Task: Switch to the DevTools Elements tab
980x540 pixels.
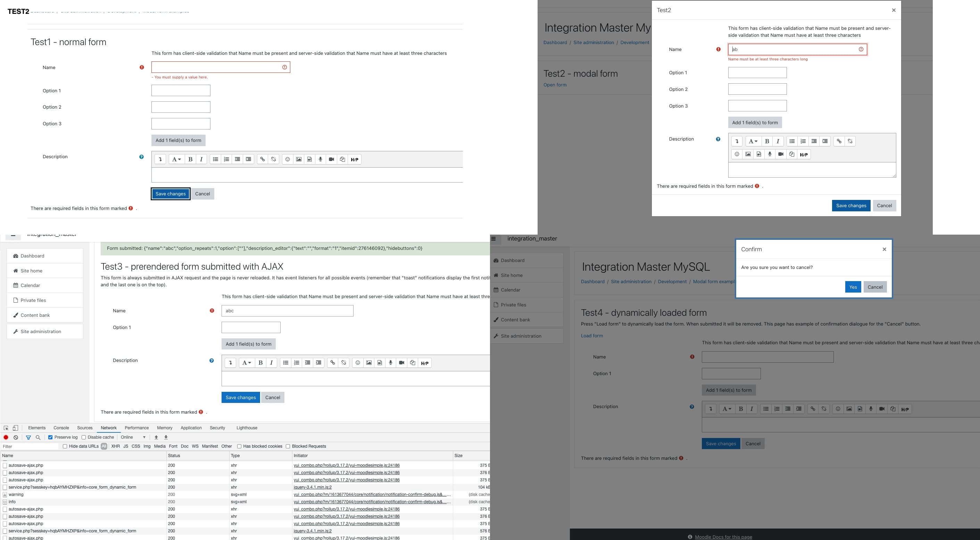Action: point(37,428)
